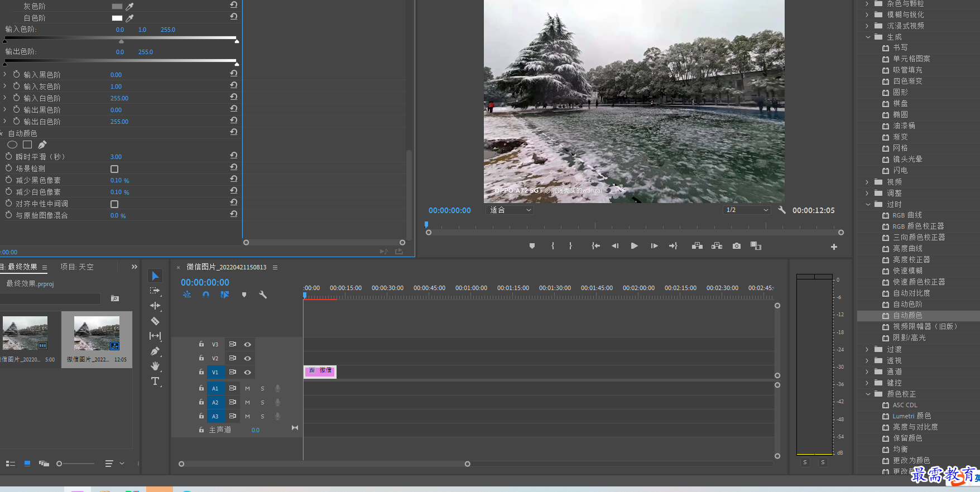Collapse the Obsolete effects folder
The width and height of the screenshot is (980, 492).
(x=868, y=204)
